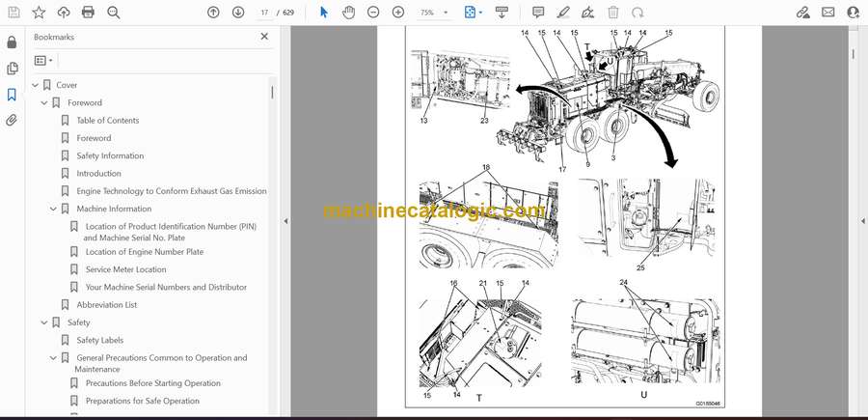Click the Save file icon
868x420 pixels.
(x=14, y=13)
